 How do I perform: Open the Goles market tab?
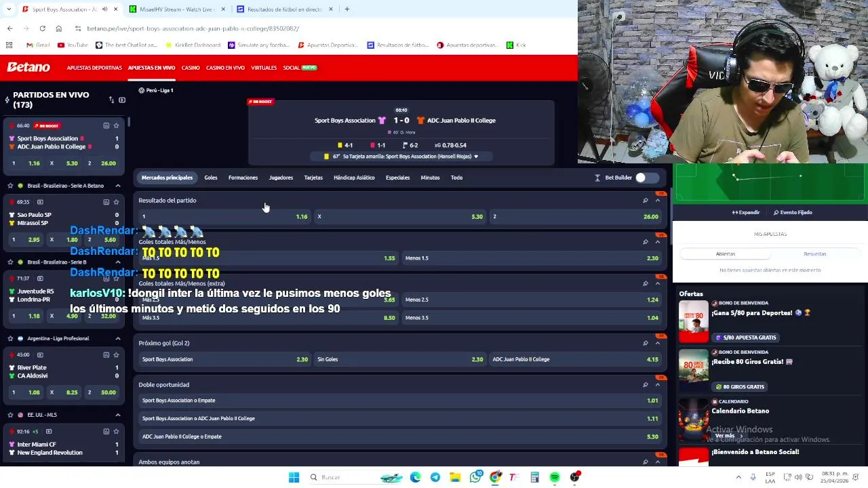click(211, 178)
